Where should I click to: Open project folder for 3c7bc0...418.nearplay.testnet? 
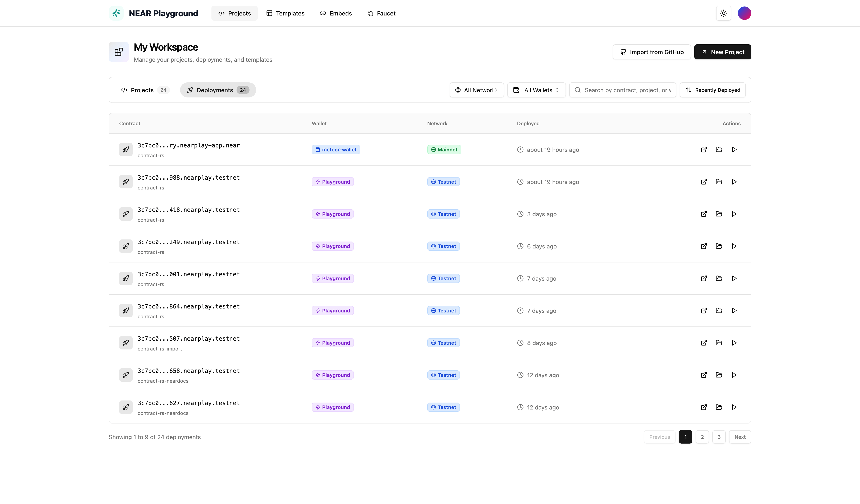coord(719,214)
